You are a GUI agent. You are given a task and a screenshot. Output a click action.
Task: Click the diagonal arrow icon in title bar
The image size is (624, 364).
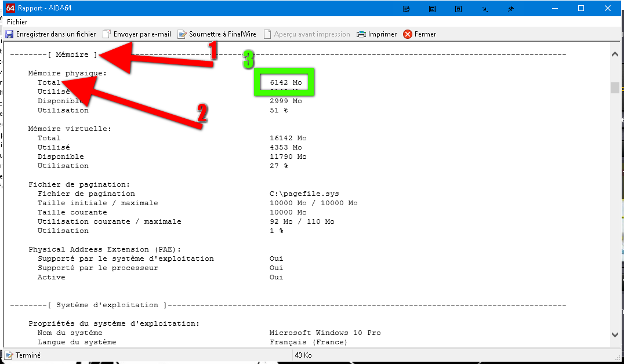[x=485, y=9]
